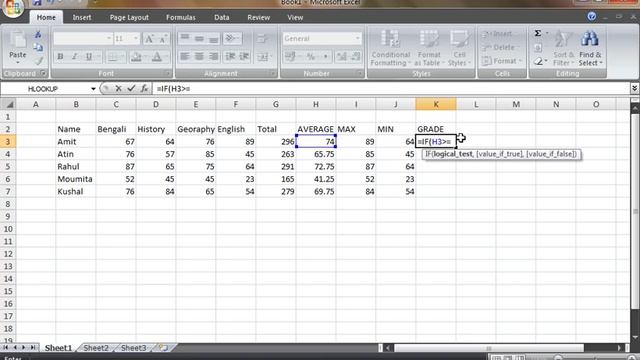This screenshot has width=640, height=360.
Task: Toggle Align Text Right
Action: click(x=213, y=56)
